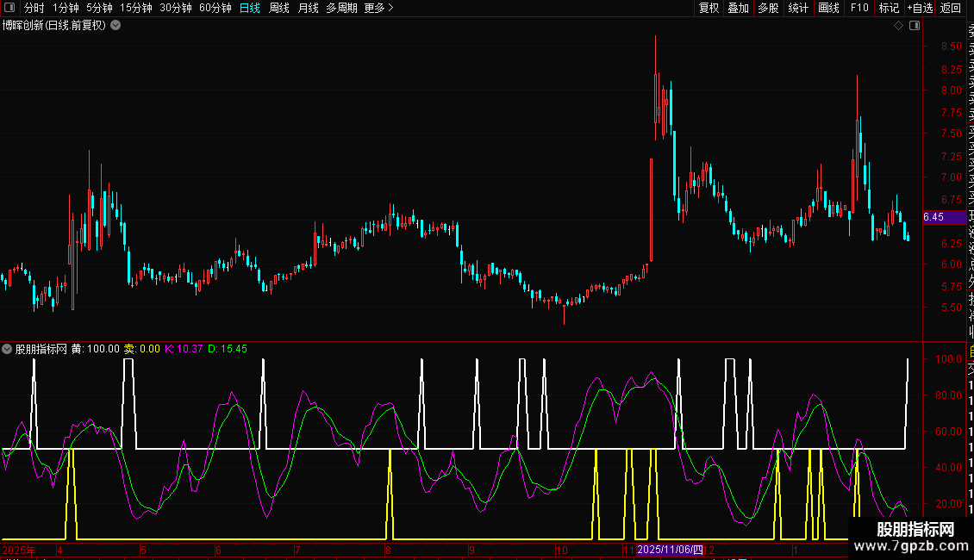Image resolution: width=974 pixels, height=560 pixels.
Task: Select the 30分钟 period
Action: coord(176,8)
